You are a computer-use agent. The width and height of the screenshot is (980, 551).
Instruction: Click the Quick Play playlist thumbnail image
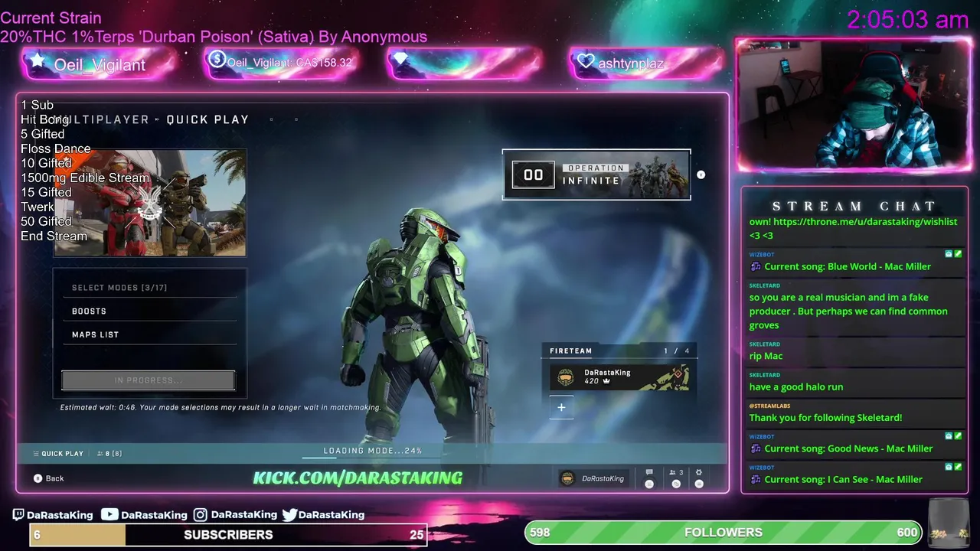click(x=150, y=203)
